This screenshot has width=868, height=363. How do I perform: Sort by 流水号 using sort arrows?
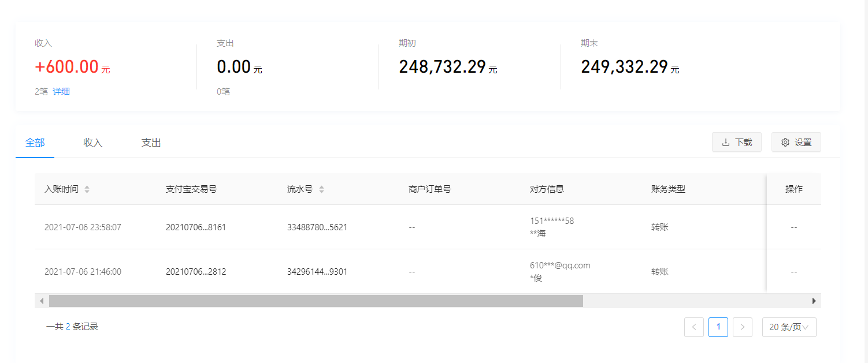[321, 189]
